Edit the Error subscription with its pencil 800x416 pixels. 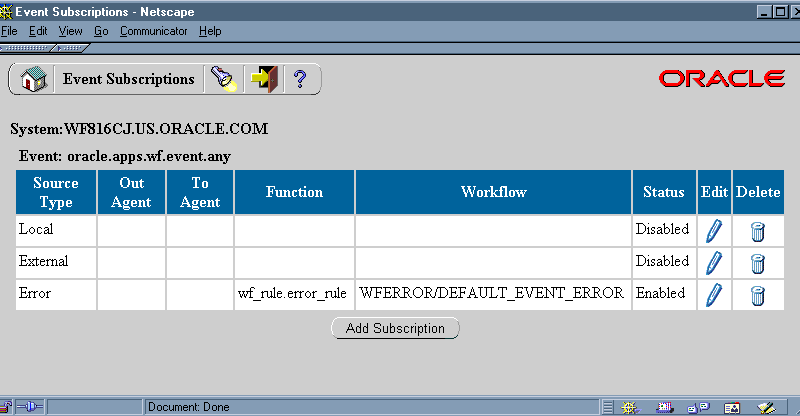[x=713, y=295]
